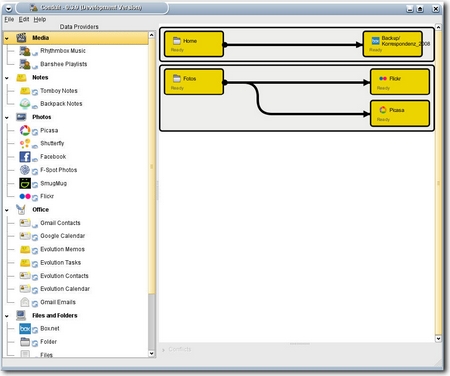The height and width of the screenshot is (376, 450).
Task: Select Box.net provider label
Action: 50,328
